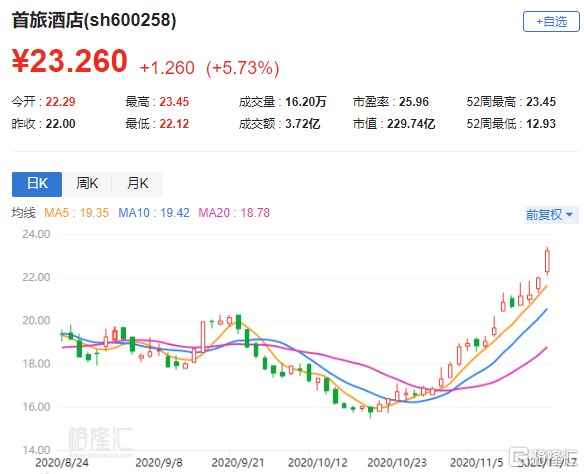Click the 2020/8/24 date axis label

pos(62,463)
